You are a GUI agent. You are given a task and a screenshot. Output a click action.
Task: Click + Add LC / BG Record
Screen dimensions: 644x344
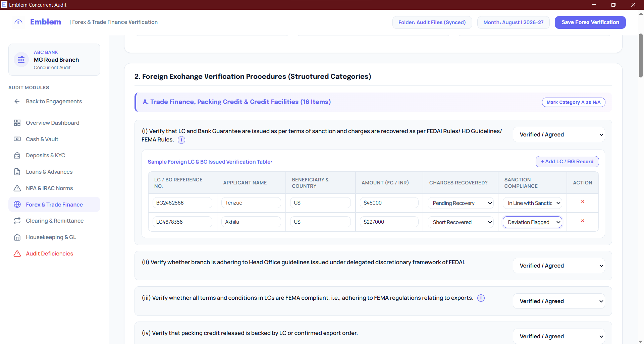tap(567, 162)
